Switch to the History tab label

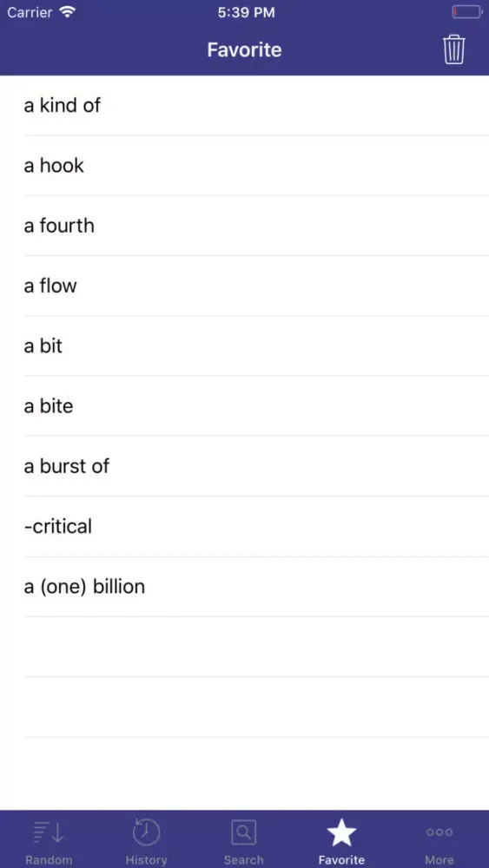tap(146, 859)
